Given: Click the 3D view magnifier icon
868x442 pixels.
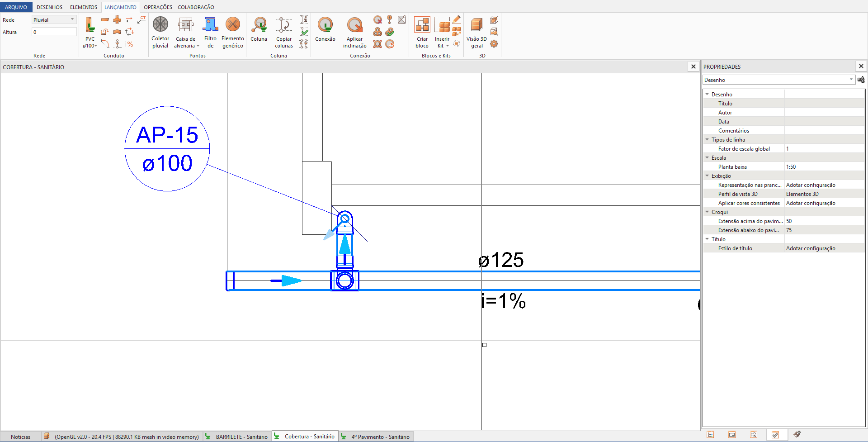Looking at the screenshot, I should [x=494, y=32].
